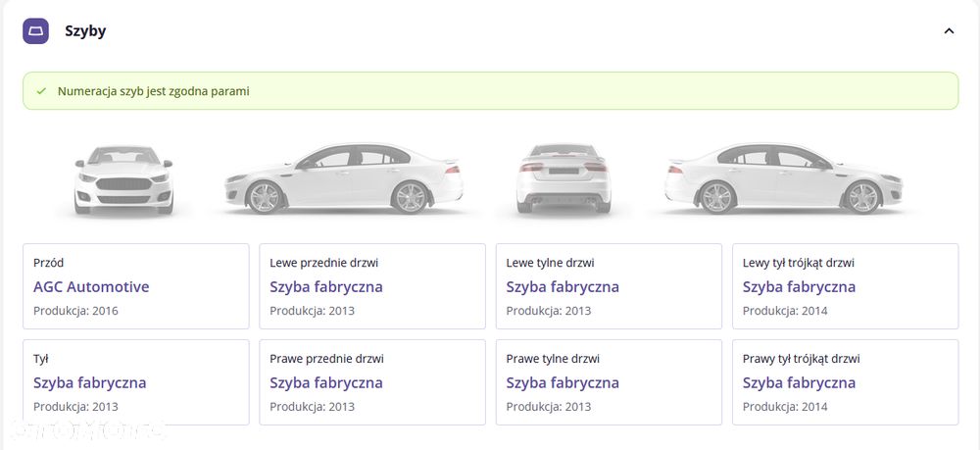This screenshot has width=980, height=450.
Task: Click the text 'Numeracja szyb jest zgodna parami'
Action: coord(154,91)
